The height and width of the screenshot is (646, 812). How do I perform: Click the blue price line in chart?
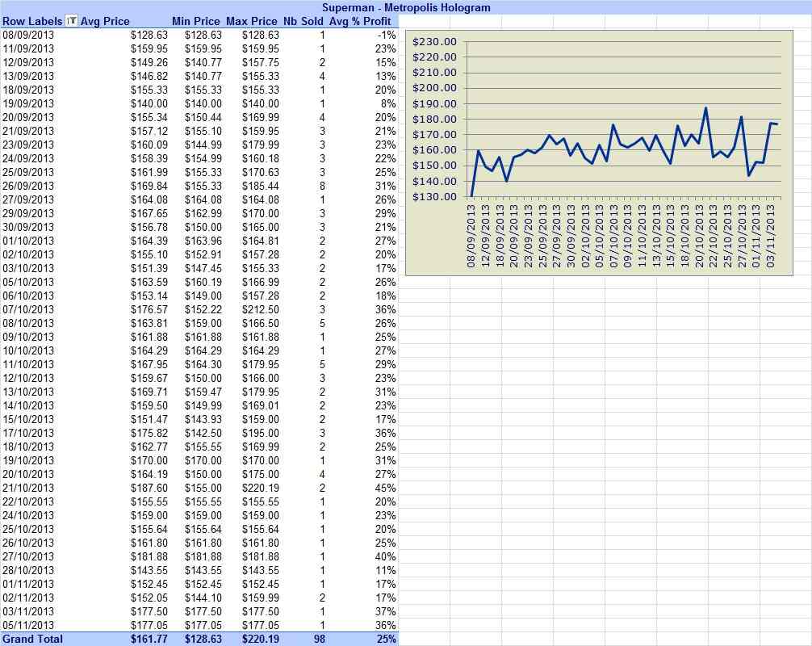tap(613, 126)
